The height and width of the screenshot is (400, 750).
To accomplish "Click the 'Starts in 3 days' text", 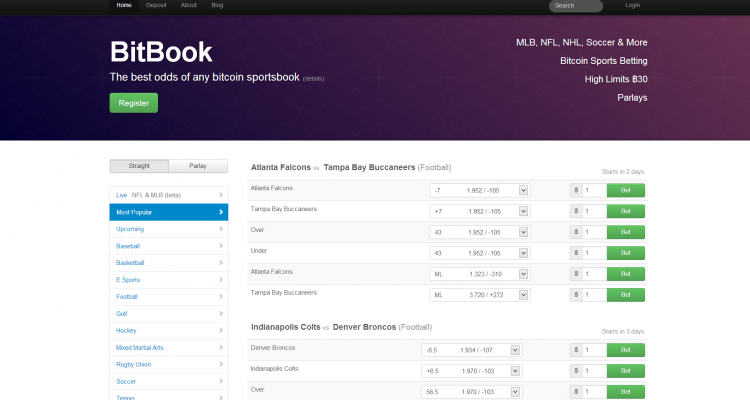I will pos(623,332).
